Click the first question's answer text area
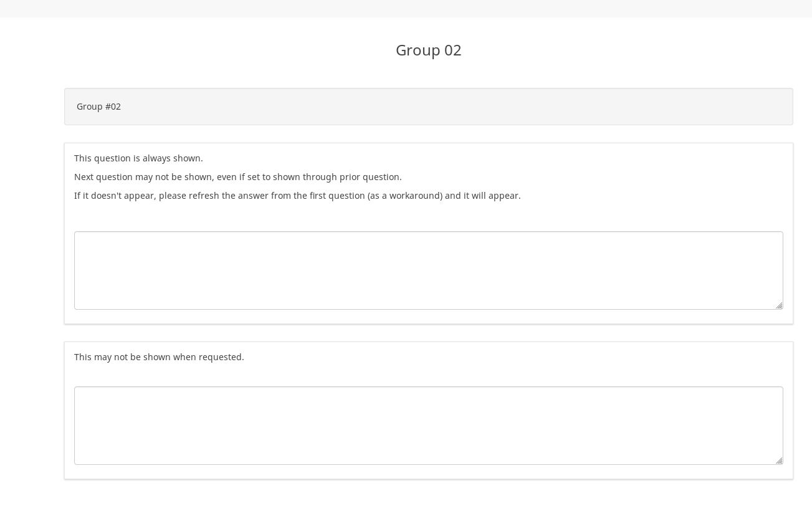812x511 pixels. (x=428, y=270)
